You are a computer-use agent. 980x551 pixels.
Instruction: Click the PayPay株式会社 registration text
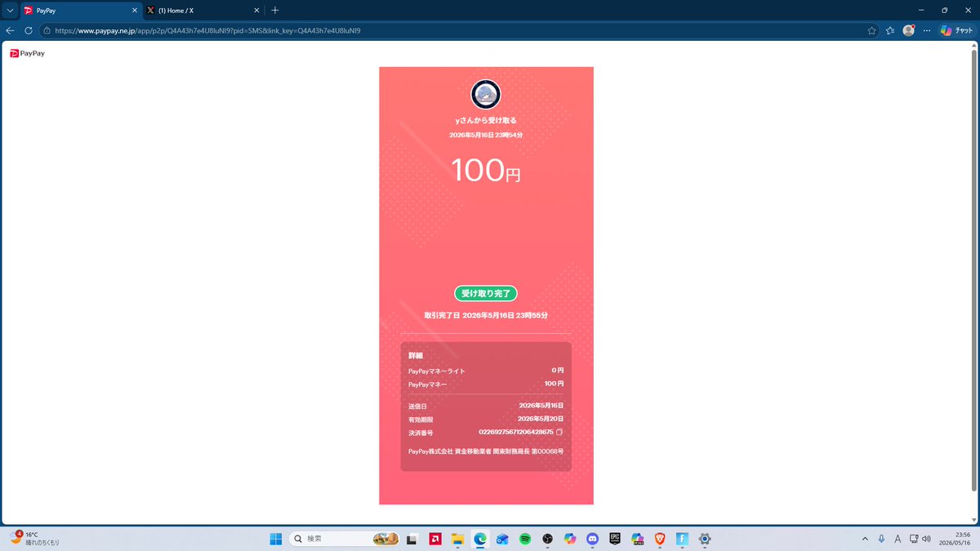click(x=486, y=451)
